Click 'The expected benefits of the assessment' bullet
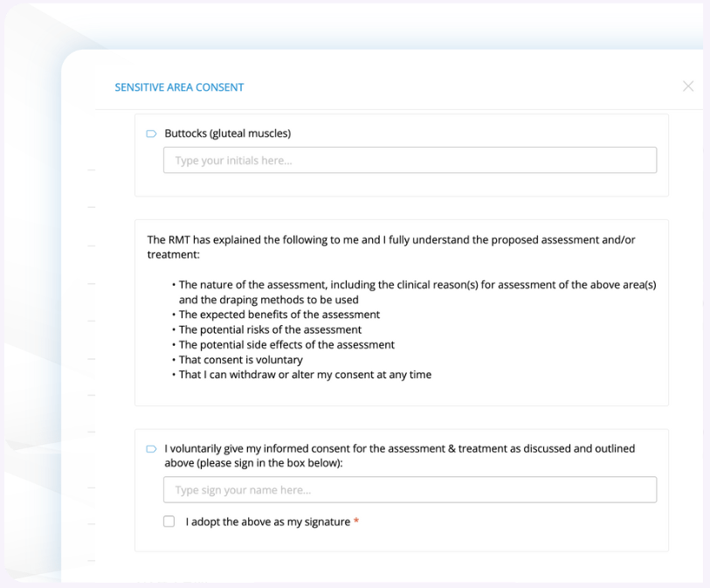710x588 pixels. pyautogui.click(x=279, y=315)
